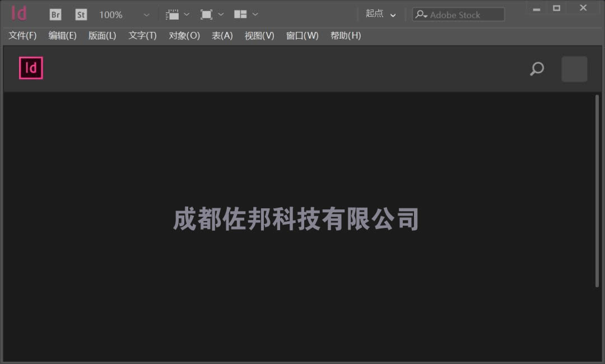Open the 帮助(H) menu
The width and height of the screenshot is (605, 364).
coord(346,35)
